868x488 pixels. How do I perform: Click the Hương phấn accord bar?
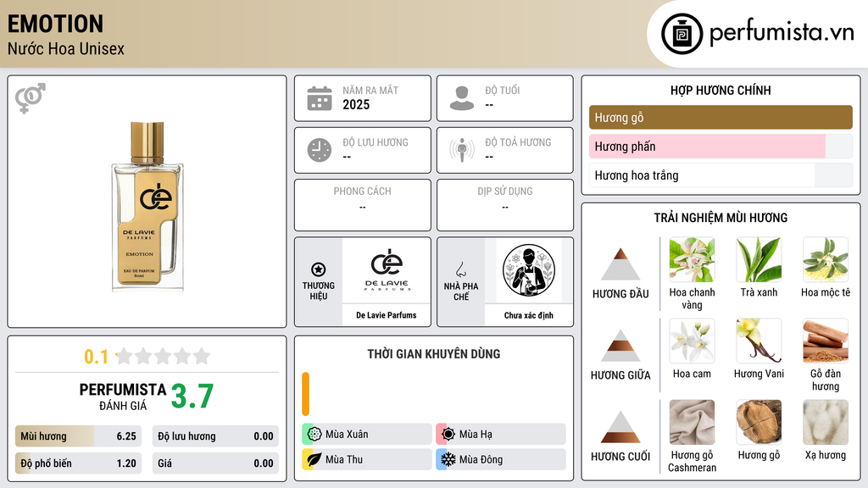coord(721,147)
